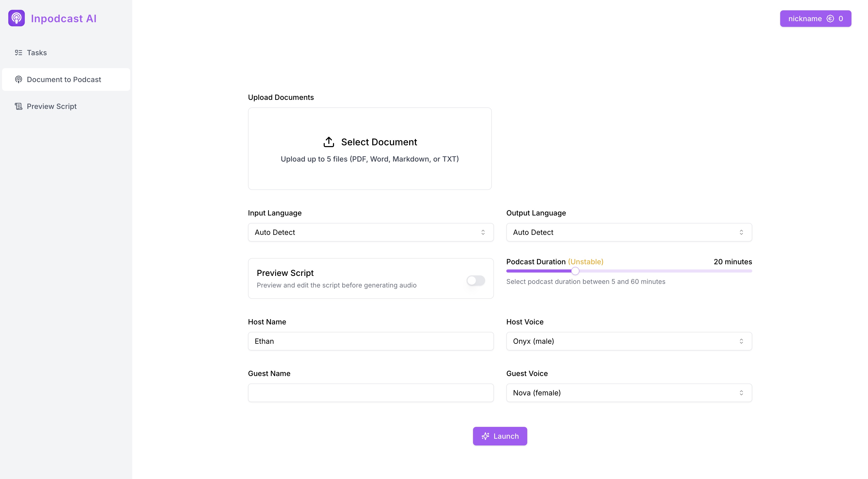868x479 pixels.
Task: Click the Inpodcast AI logo icon
Action: [17, 18]
